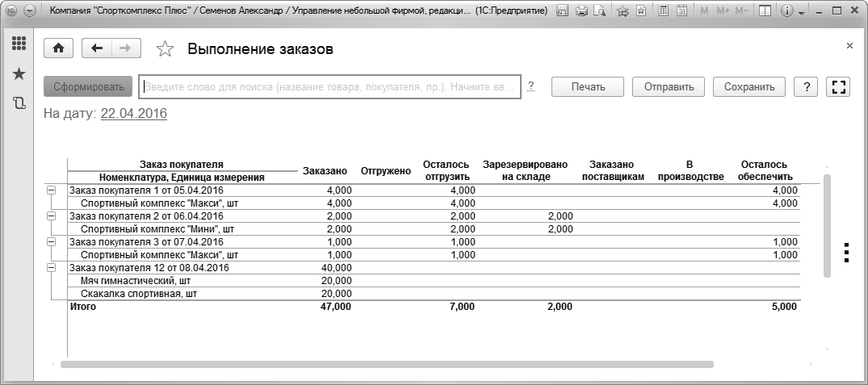The height and width of the screenshot is (385, 868).
Task: Click the boxed ? help button
Action: [x=807, y=87]
